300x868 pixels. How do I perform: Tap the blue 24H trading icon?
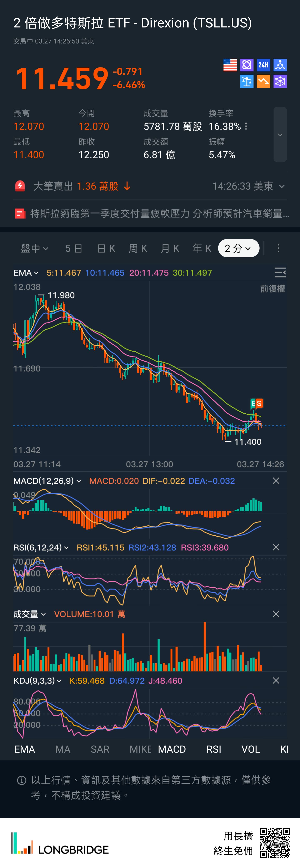tap(263, 65)
